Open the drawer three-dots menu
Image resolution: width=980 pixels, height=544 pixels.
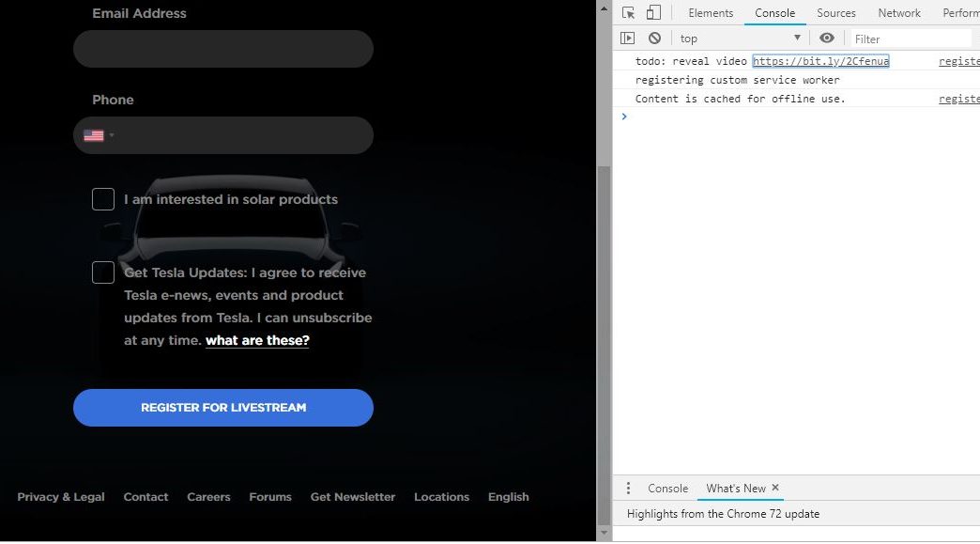[x=628, y=489]
